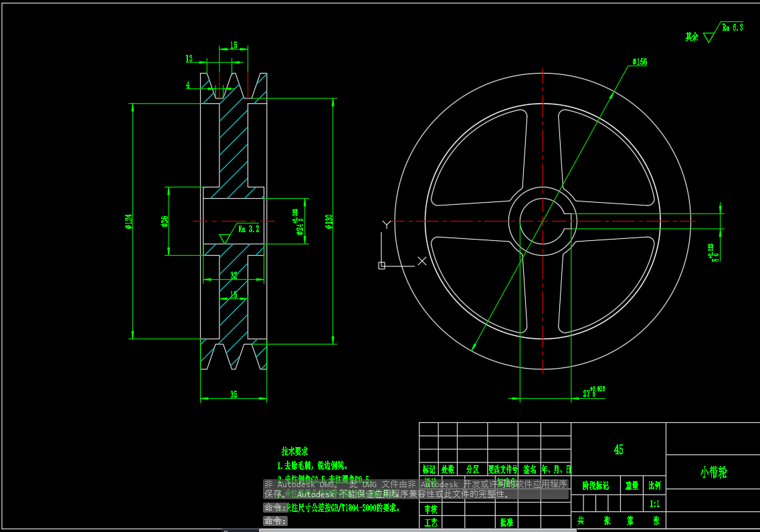
Task: Click the UCS icon origin square
Action: click(381, 266)
